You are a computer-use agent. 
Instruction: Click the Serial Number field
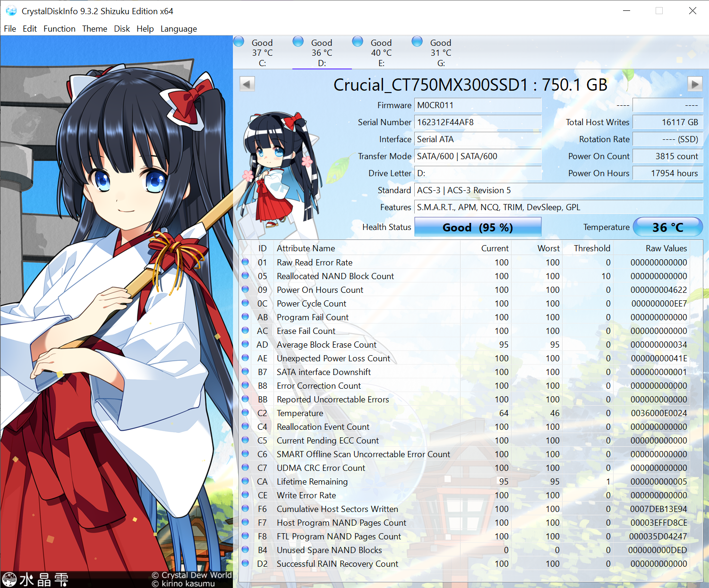(478, 122)
